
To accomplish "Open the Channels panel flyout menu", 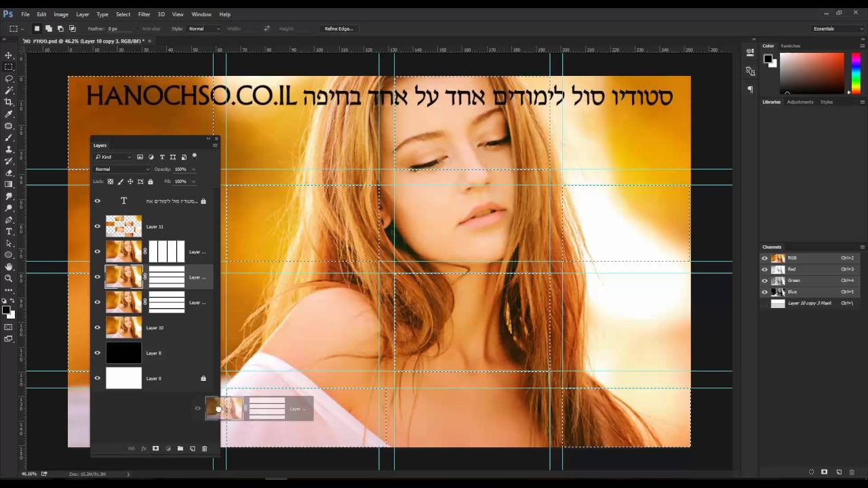I will (x=863, y=247).
